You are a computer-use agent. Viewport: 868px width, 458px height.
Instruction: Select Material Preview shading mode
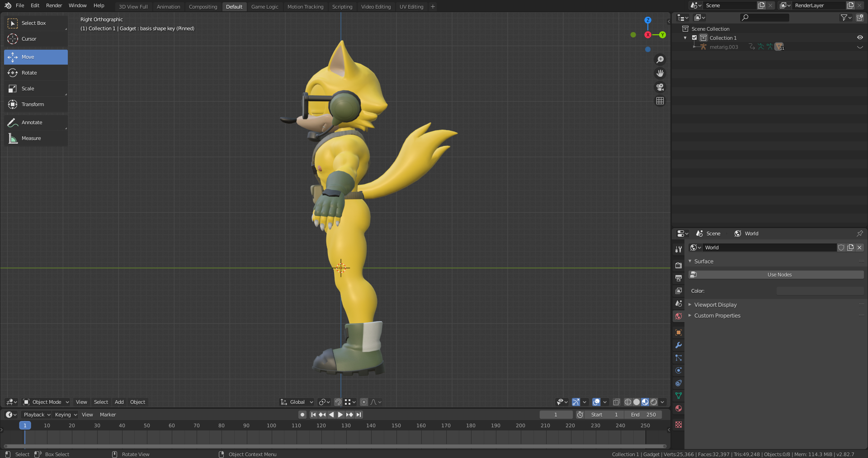645,402
